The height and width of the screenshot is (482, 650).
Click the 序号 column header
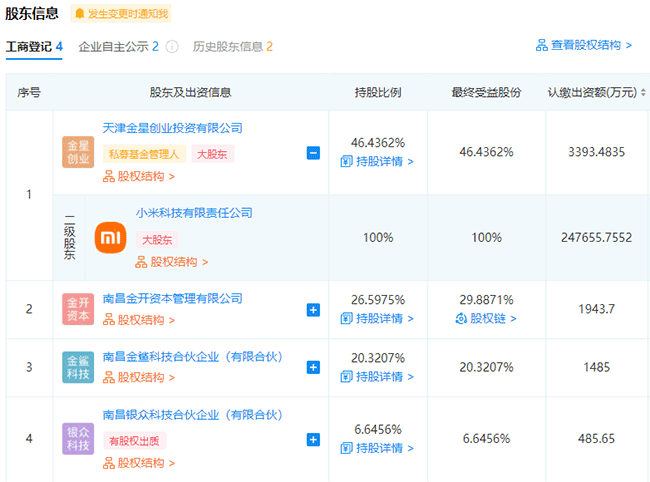click(x=29, y=92)
